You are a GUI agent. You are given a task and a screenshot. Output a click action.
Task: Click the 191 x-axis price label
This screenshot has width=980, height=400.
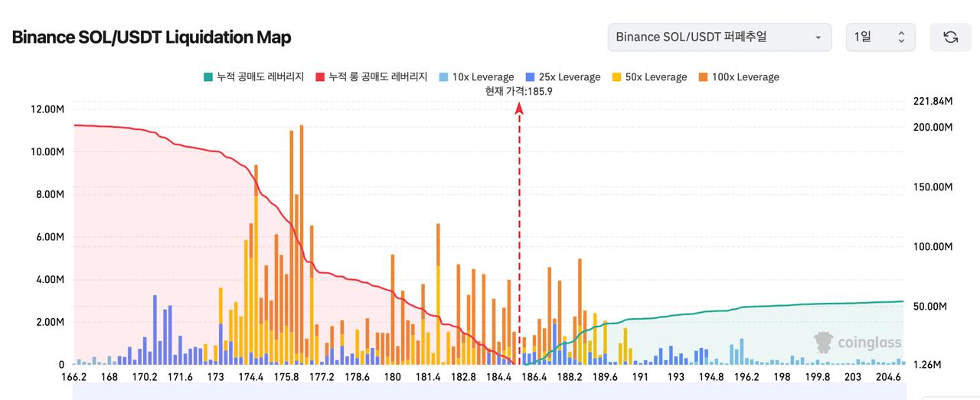pyautogui.click(x=640, y=377)
